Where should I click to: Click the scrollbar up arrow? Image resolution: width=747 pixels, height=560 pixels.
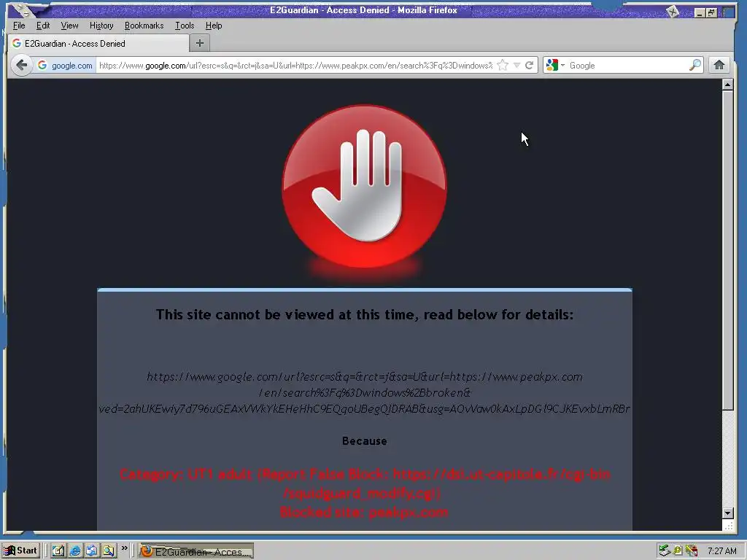pyautogui.click(x=727, y=85)
